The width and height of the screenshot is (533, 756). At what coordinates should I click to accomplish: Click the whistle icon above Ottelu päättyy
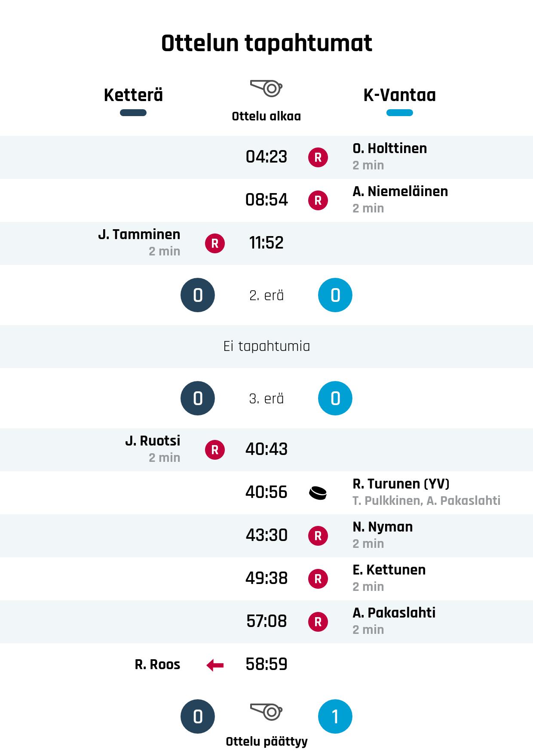point(266,711)
